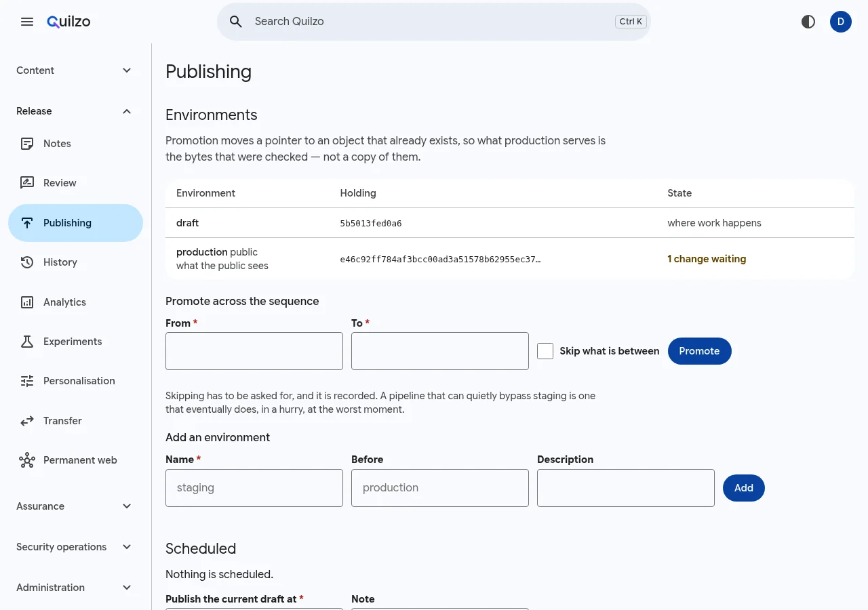The height and width of the screenshot is (610, 868).
Task: Open Notes in the sidebar
Action: pos(75,144)
